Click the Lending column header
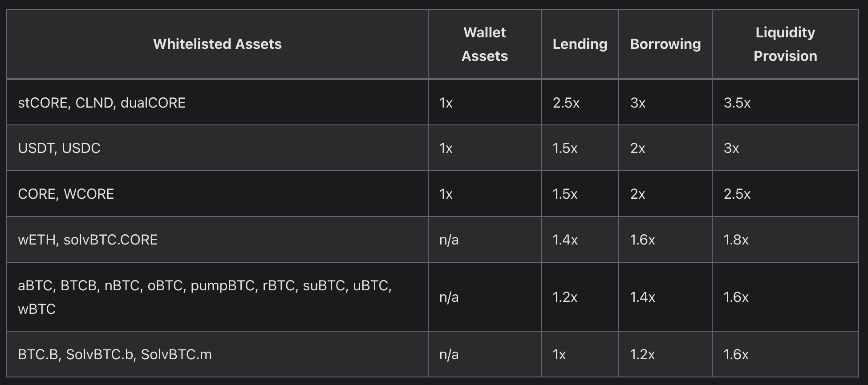Viewport: 868px width, 385px height. click(580, 44)
